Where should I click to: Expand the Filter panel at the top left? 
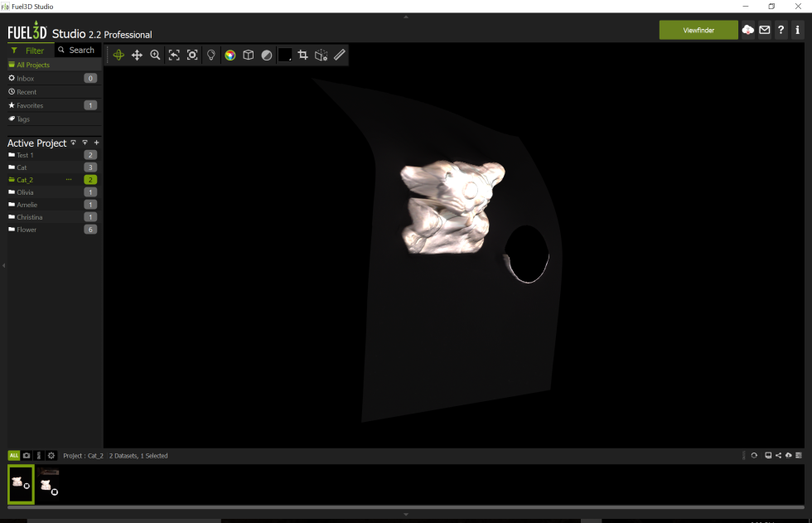(29, 50)
